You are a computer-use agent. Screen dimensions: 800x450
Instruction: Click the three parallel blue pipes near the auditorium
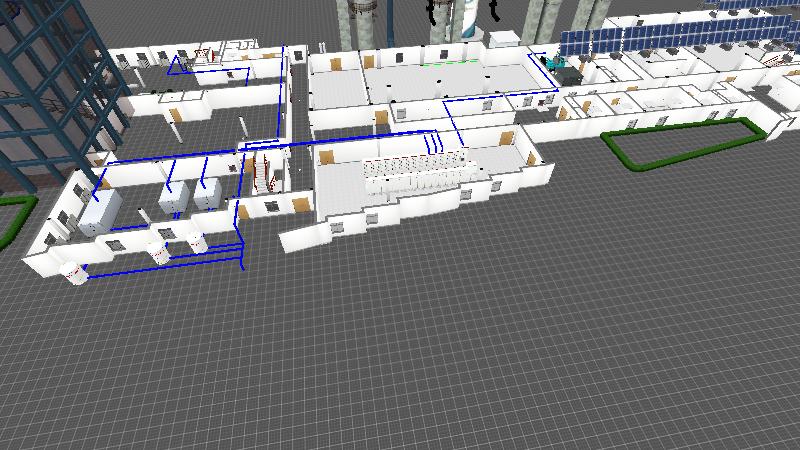coord(436,143)
